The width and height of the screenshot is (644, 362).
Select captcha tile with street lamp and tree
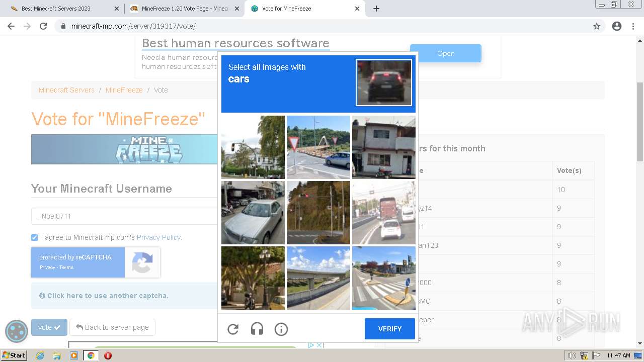[253, 278]
